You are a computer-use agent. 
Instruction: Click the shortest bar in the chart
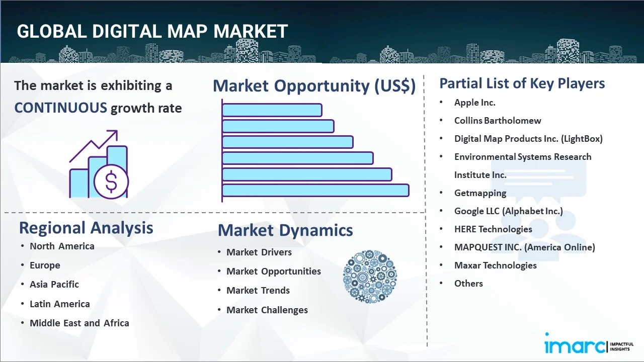click(272, 110)
